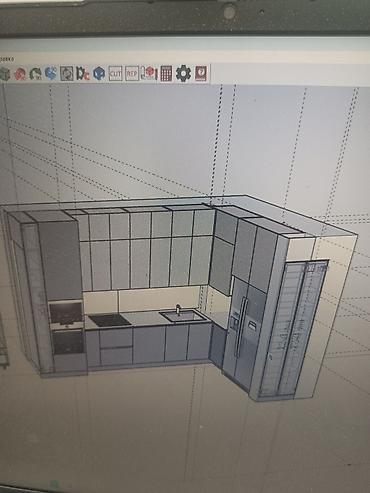Screen dimensions: 370x493
Task: Click the REP toolbar button
Action: coord(132,73)
